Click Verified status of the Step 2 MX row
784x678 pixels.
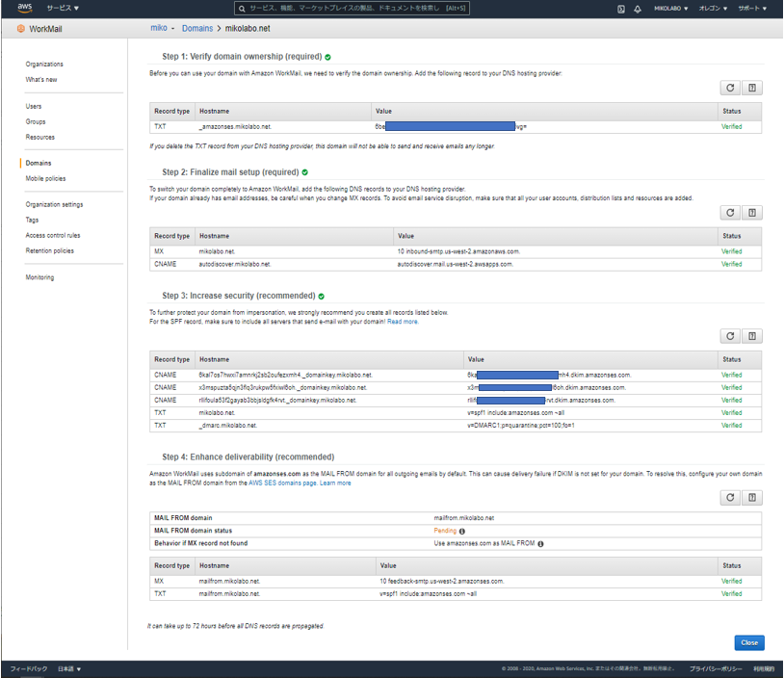click(731, 251)
